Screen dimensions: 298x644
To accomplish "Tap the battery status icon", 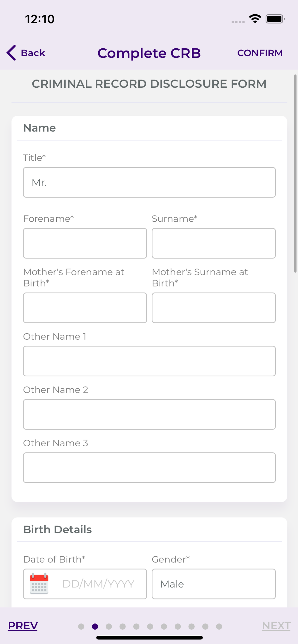I will pyautogui.click(x=275, y=19).
